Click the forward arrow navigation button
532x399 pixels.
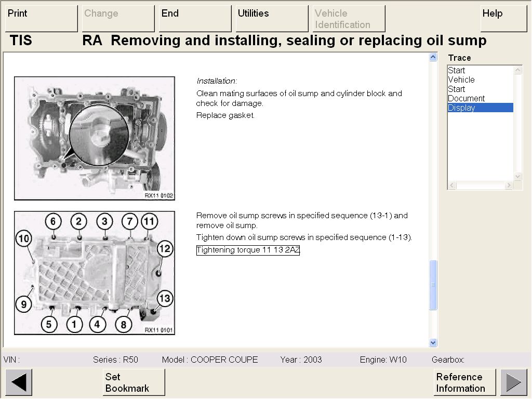point(513,382)
